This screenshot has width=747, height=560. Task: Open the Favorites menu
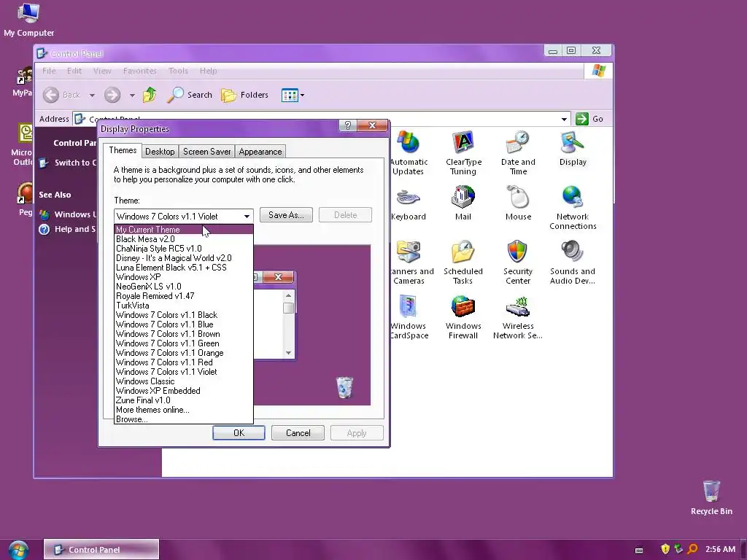coord(139,71)
